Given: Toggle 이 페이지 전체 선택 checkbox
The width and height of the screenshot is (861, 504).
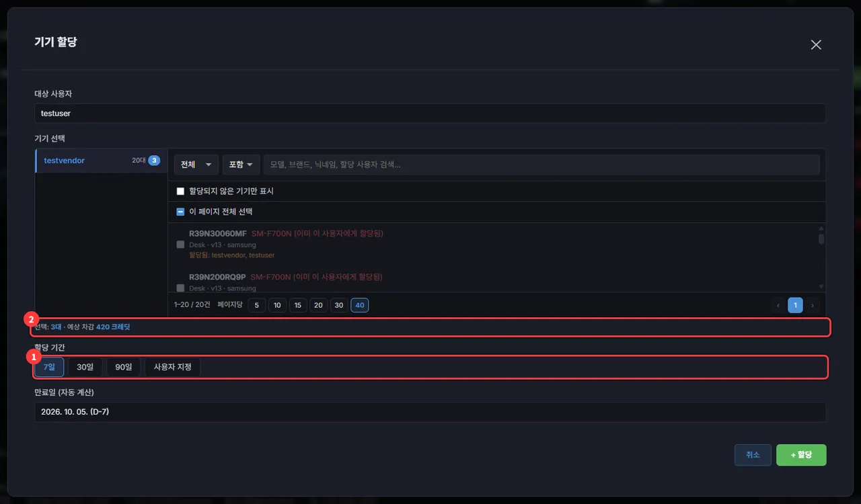Looking at the screenshot, I should (180, 212).
